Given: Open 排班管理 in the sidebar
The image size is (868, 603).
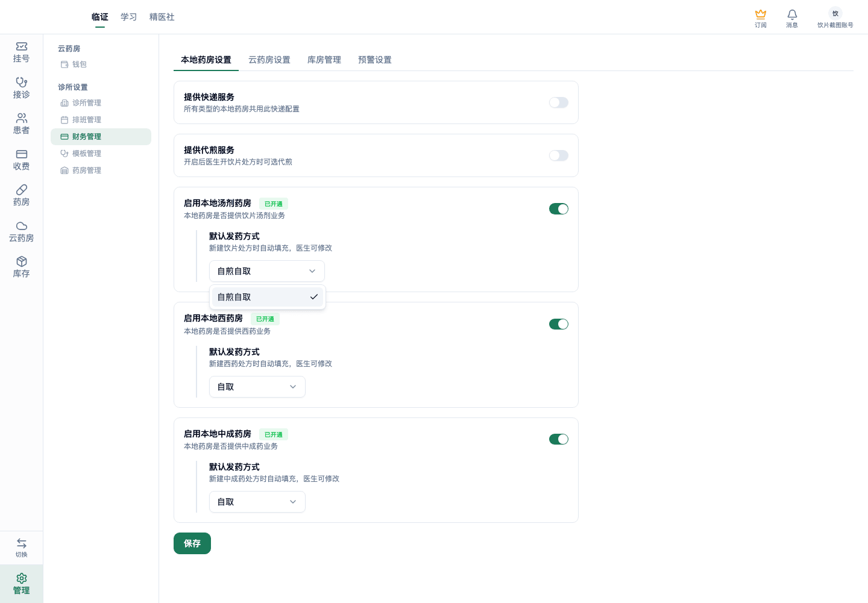Looking at the screenshot, I should (101, 120).
